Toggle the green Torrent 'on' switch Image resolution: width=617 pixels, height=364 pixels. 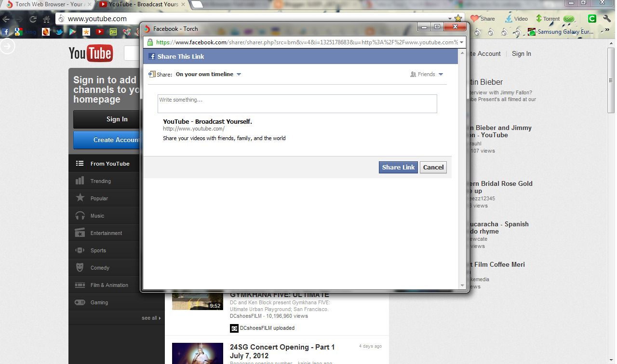(x=569, y=19)
